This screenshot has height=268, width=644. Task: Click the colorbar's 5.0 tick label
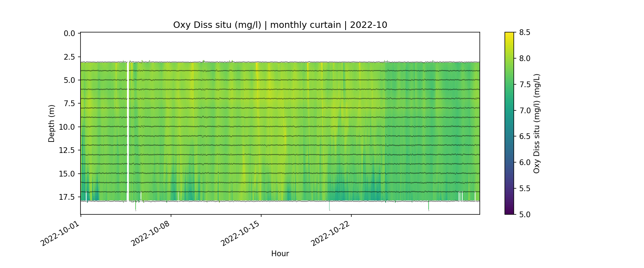[x=525, y=214]
